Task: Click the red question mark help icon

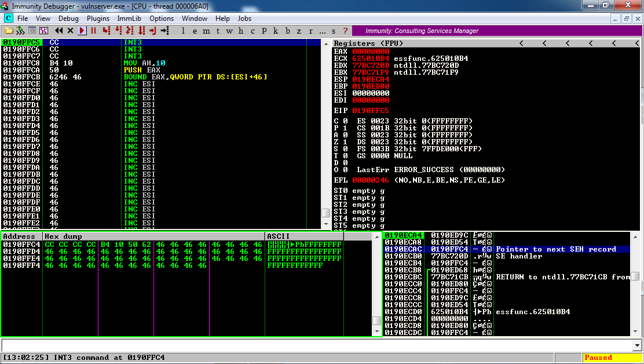Action: [x=346, y=31]
